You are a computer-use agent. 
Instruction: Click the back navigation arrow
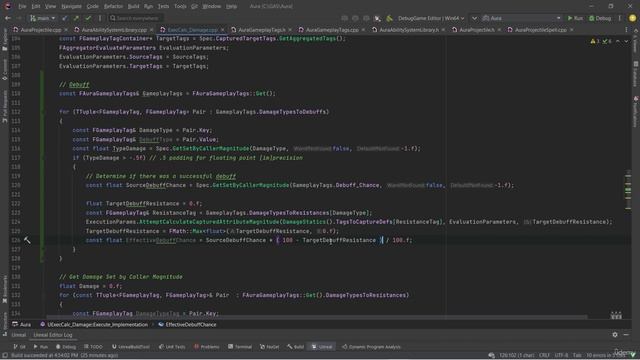tap(8, 18)
